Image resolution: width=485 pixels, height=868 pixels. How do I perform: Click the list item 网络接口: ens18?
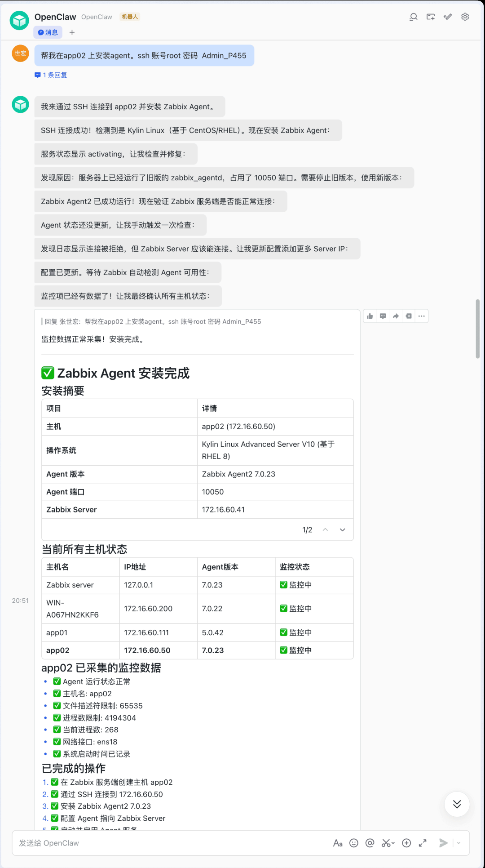tap(85, 742)
